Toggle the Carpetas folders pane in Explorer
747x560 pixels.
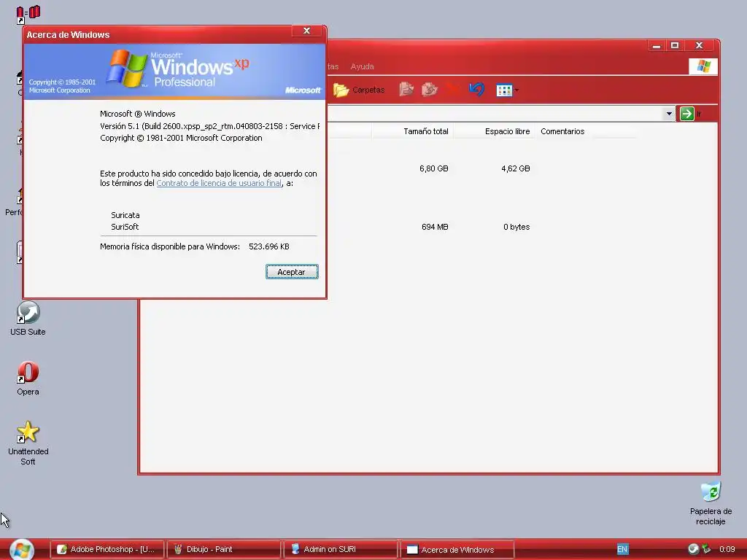[359, 90]
